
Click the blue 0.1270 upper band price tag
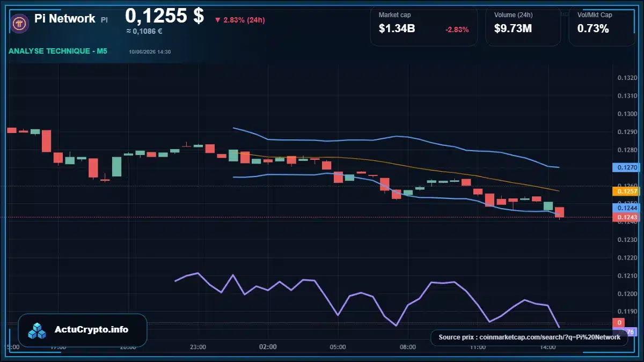pos(626,167)
